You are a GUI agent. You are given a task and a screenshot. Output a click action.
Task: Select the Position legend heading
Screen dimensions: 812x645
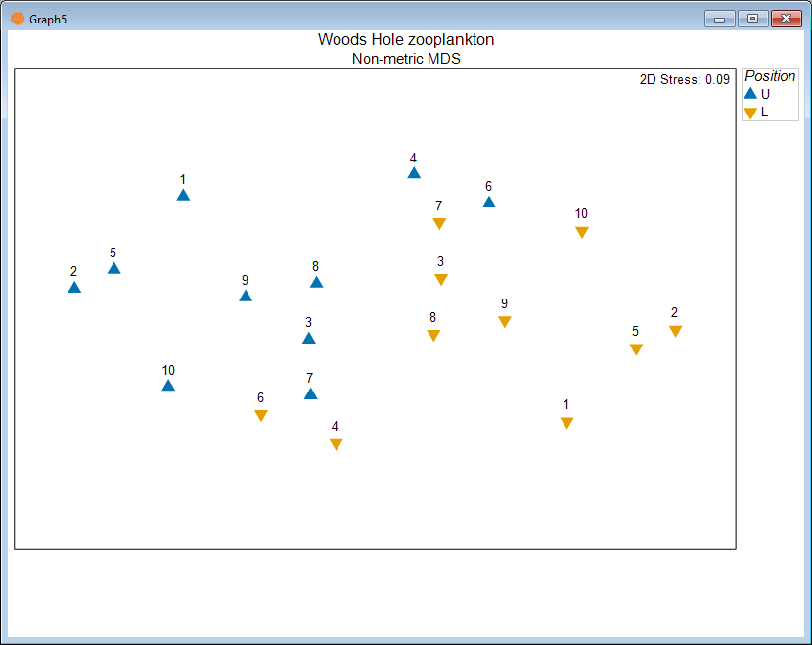point(770,76)
